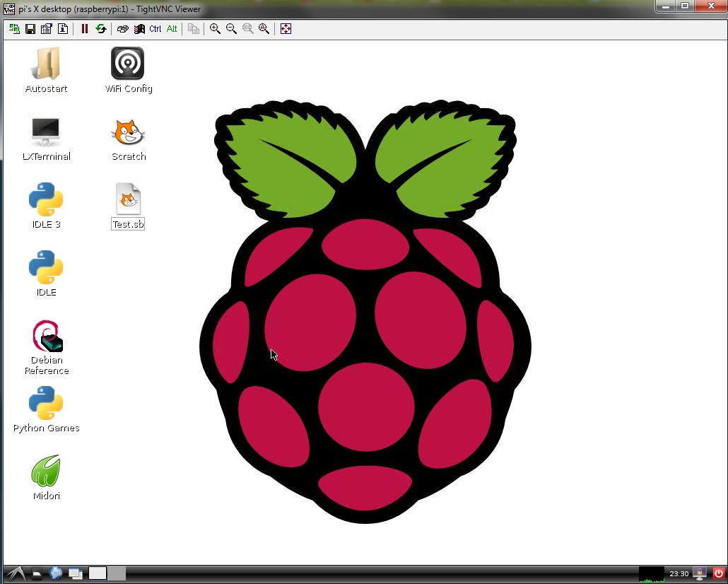The height and width of the screenshot is (584, 728).
Task: Toggle full-screen mode icon
Action: pos(286,29)
